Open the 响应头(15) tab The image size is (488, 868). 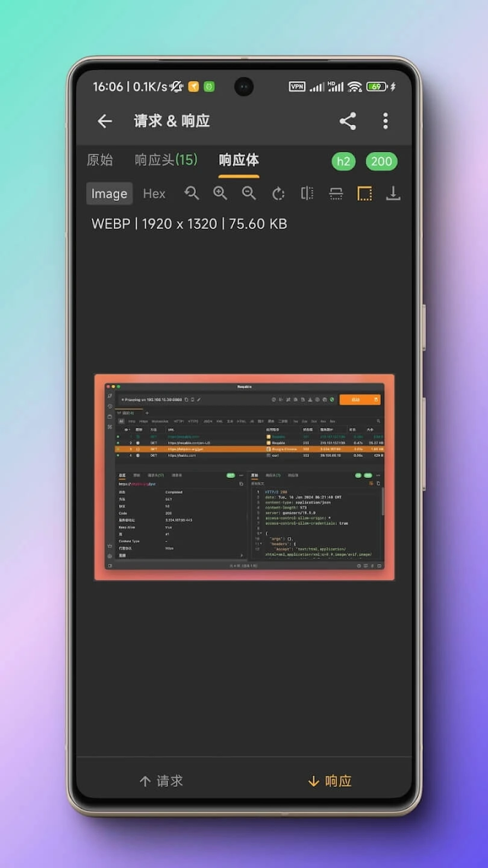point(166,160)
